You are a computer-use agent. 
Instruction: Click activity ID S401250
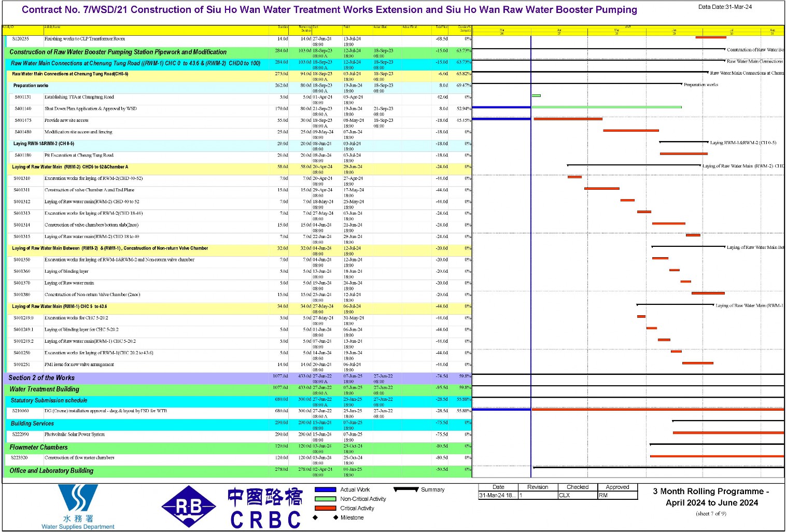22,353
